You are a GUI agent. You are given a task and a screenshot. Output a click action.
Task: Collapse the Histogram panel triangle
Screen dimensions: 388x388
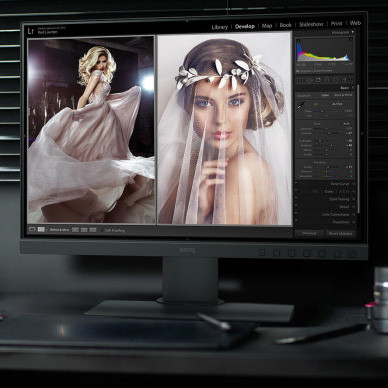click(353, 33)
